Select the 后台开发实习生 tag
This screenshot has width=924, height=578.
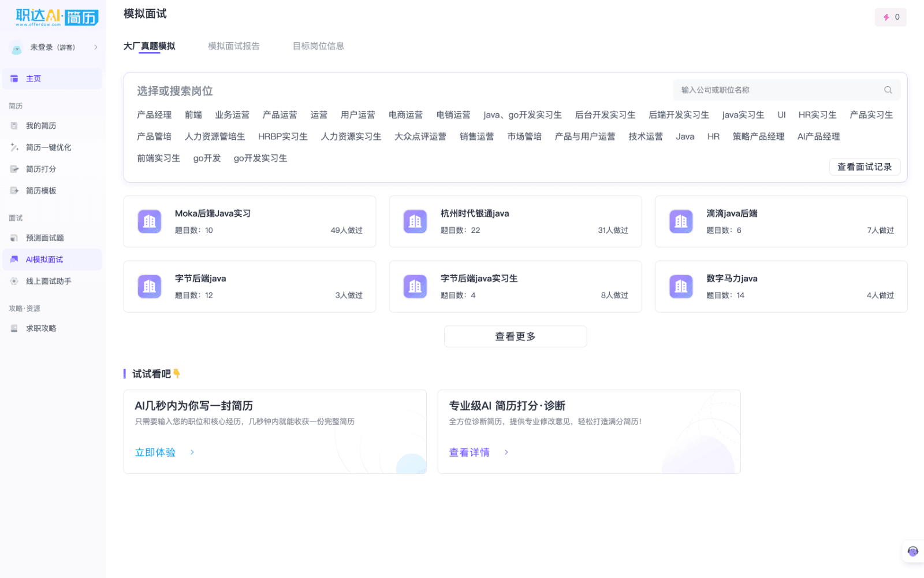(x=605, y=115)
